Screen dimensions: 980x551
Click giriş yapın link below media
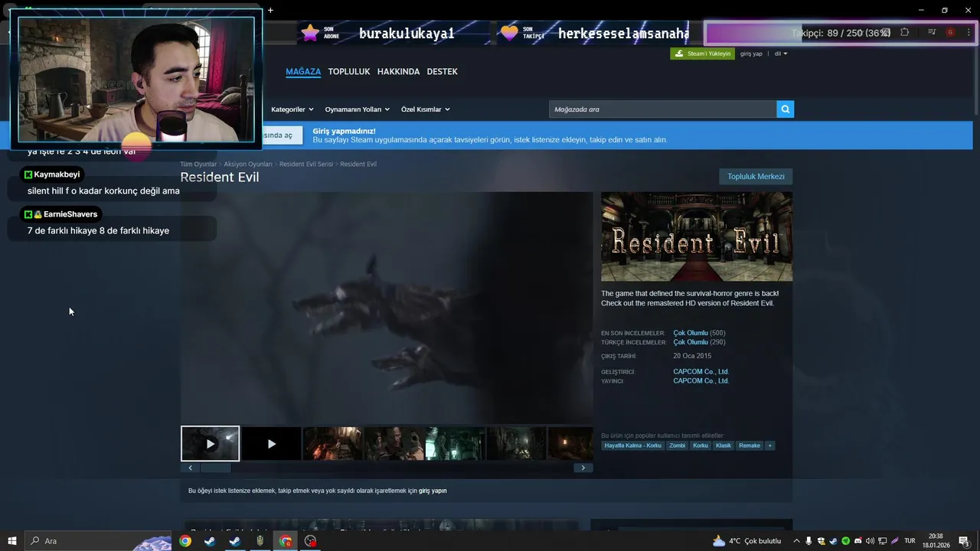point(433,491)
